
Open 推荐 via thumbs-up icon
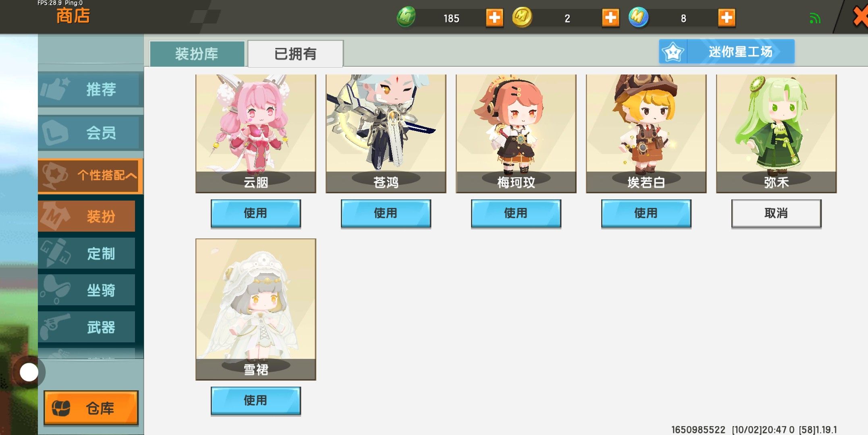tap(91, 89)
